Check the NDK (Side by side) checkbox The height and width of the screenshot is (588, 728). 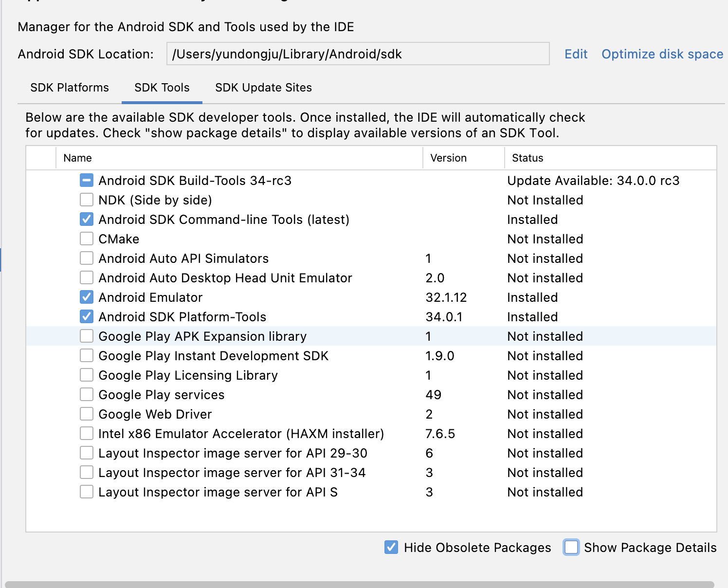[87, 200]
